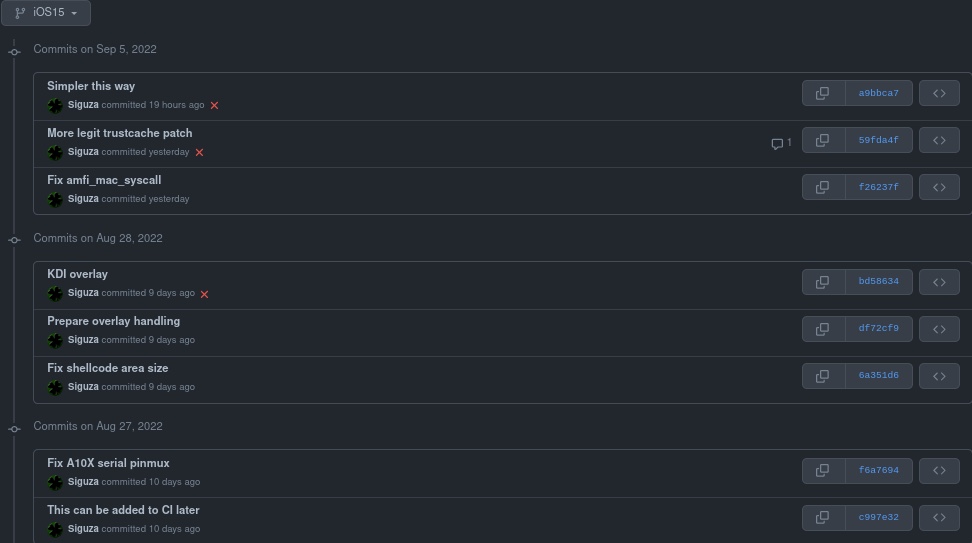Screen dimensions: 972x543
Task: Open the 'Fix amfi_mac_syscall' commit
Action: 104,180
